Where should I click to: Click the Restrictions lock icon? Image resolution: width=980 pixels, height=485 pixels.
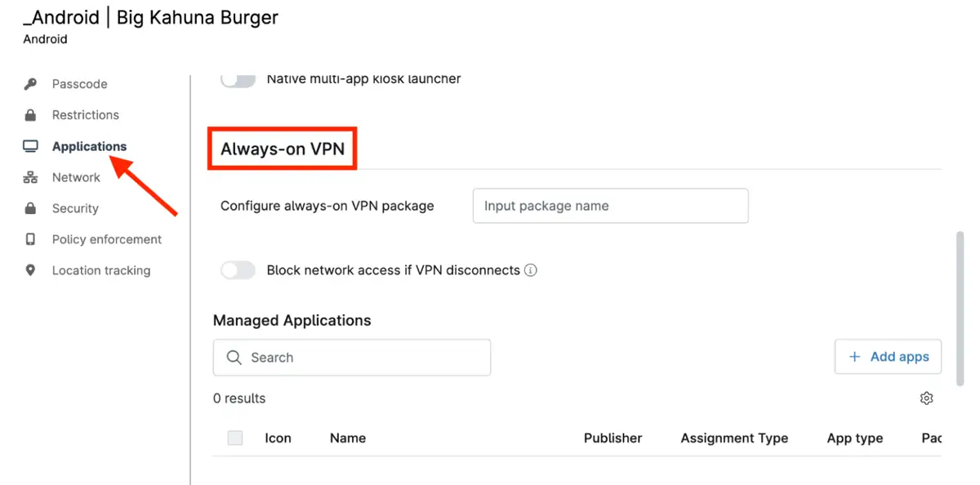coord(30,115)
